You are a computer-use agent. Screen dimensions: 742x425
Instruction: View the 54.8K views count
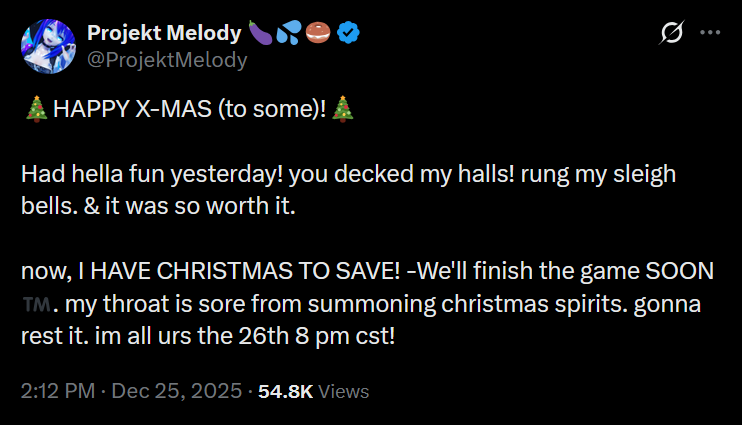click(286, 391)
